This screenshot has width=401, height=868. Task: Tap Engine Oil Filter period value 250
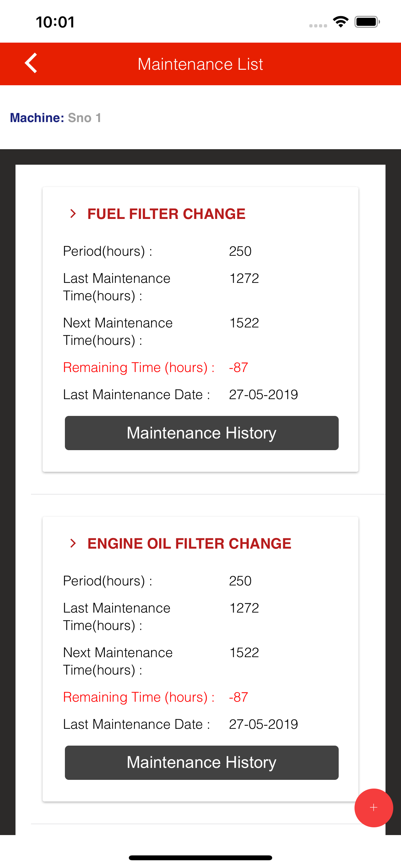240,581
